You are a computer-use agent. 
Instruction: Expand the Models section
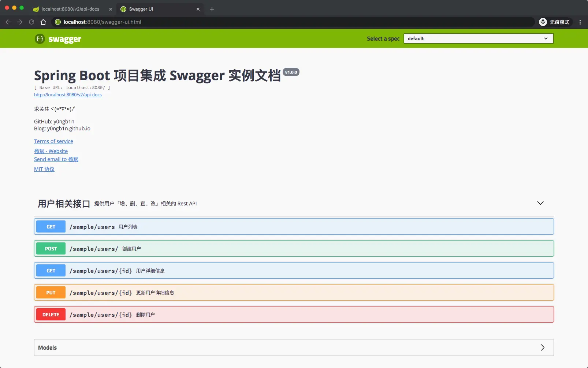pyautogui.click(x=543, y=347)
